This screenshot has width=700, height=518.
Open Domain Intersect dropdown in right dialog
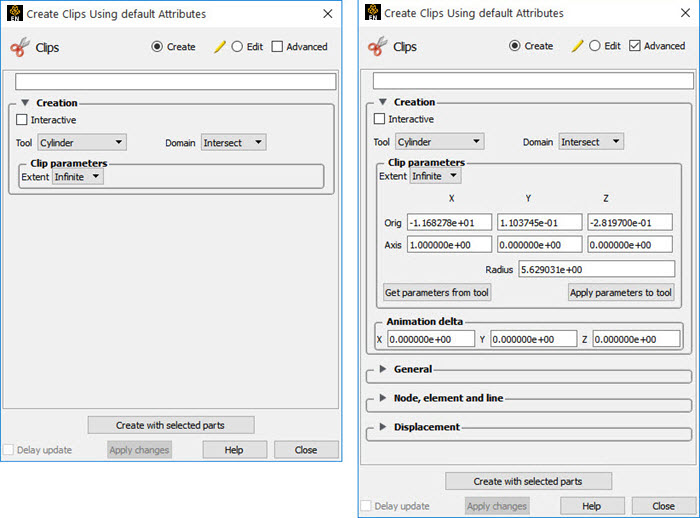click(591, 142)
